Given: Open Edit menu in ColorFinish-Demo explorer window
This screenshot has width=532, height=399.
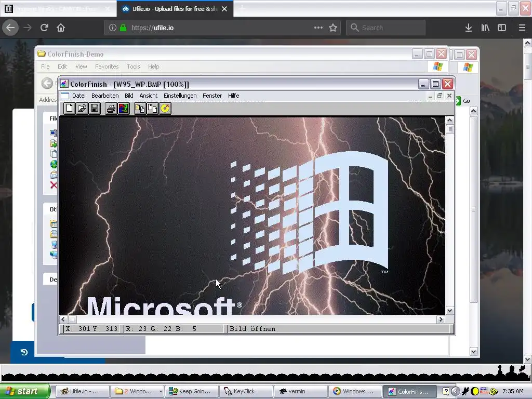Looking at the screenshot, I should tap(62, 66).
